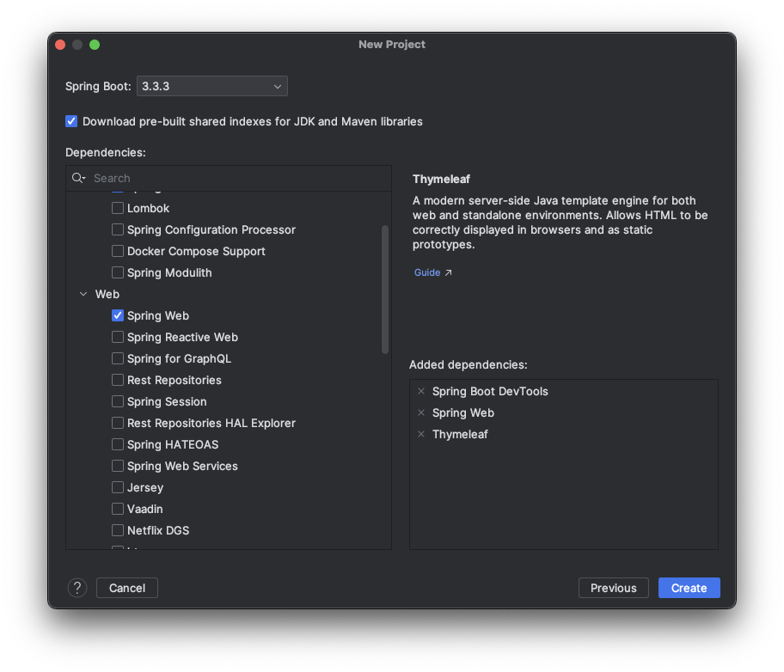Screen dimensions: 784x672
Task: Go back with the Previous button
Action: pos(614,588)
